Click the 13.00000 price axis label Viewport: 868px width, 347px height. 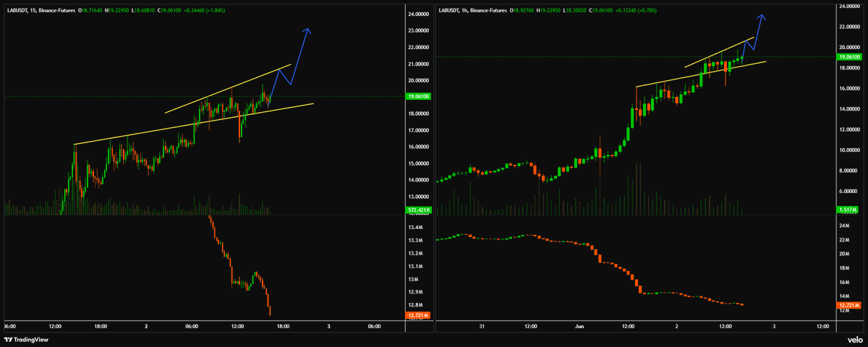click(x=420, y=197)
